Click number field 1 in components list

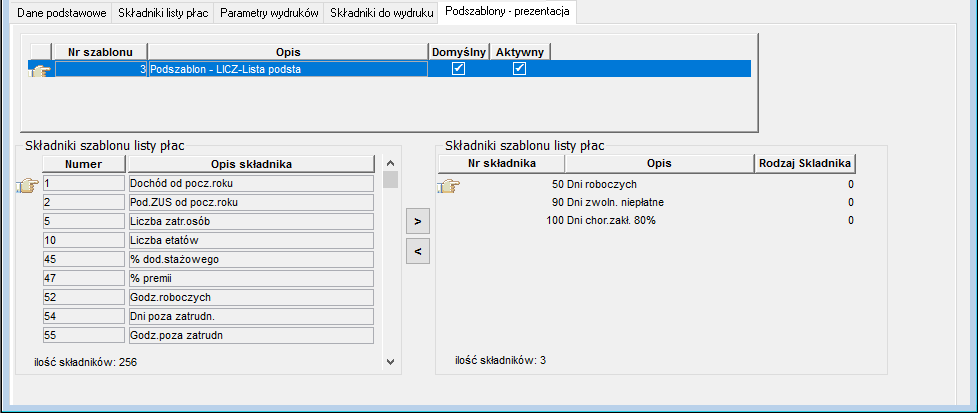coord(84,183)
